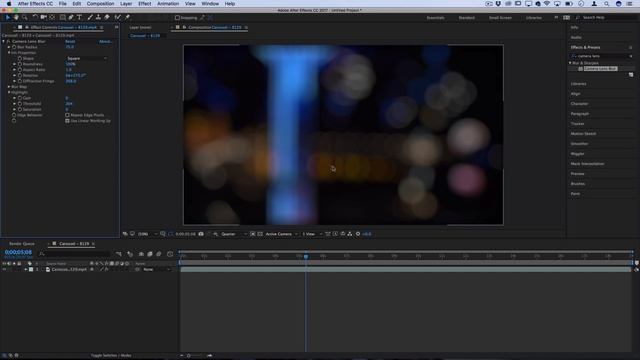
Task: Expand the Blur Map group
Action: pos(9,87)
